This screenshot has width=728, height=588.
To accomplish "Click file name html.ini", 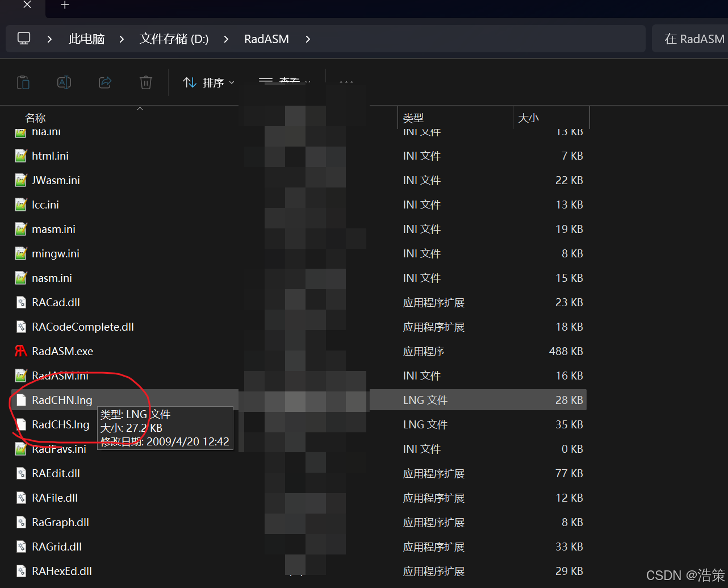I will coord(50,156).
